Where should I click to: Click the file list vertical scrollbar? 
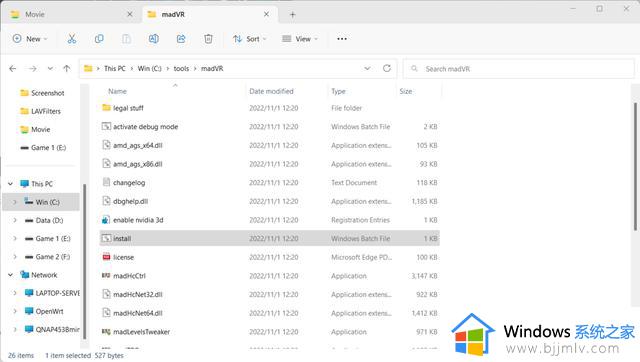click(x=635, y=167)
